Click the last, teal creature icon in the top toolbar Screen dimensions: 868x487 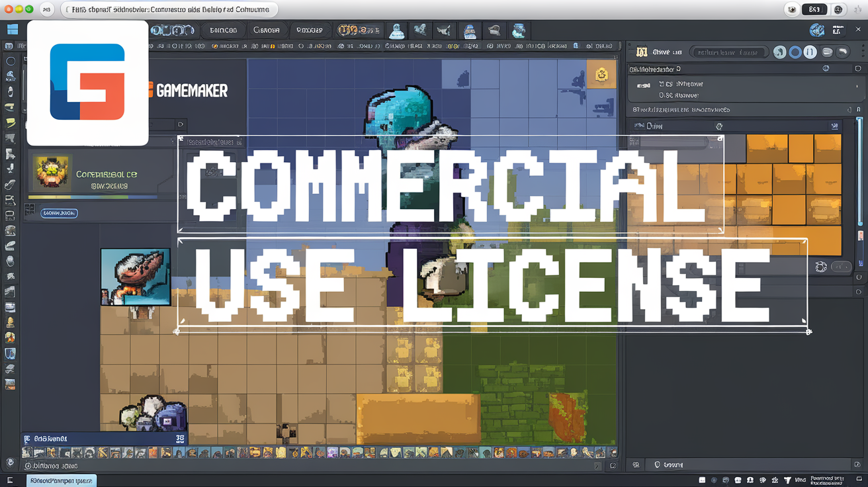519,30
